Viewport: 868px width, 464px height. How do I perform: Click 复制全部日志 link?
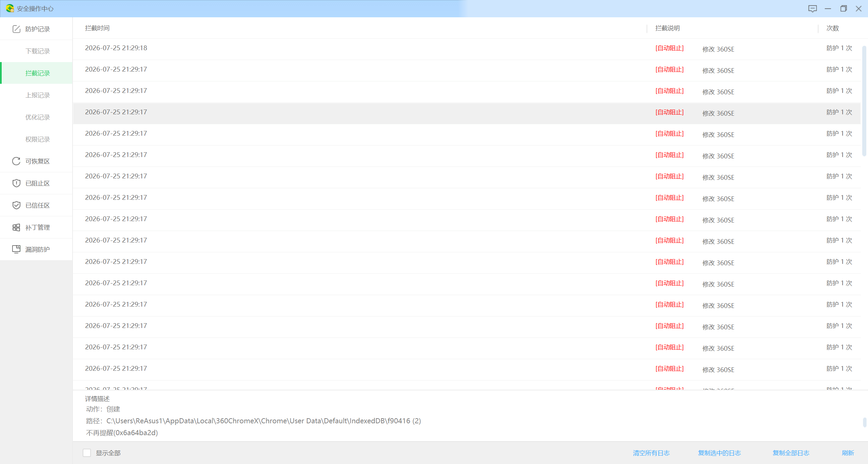coord(791,453)
